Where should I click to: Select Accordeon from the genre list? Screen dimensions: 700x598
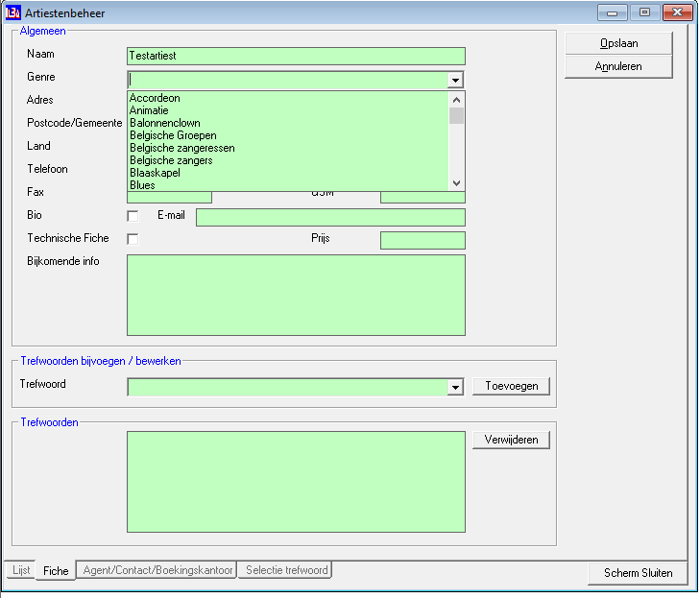(288, 98)
